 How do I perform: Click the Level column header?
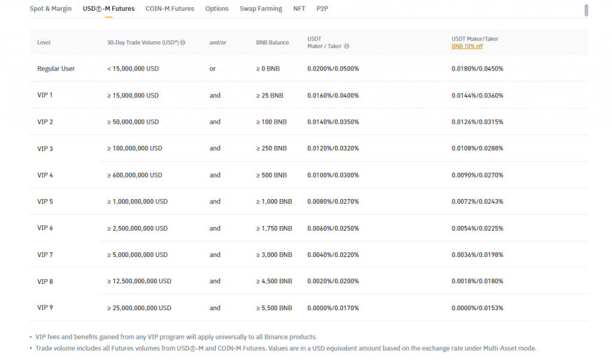(44, 43)
